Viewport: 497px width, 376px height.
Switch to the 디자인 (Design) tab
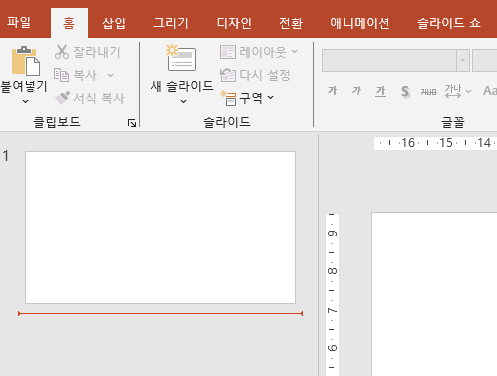(x=234, y=23)
